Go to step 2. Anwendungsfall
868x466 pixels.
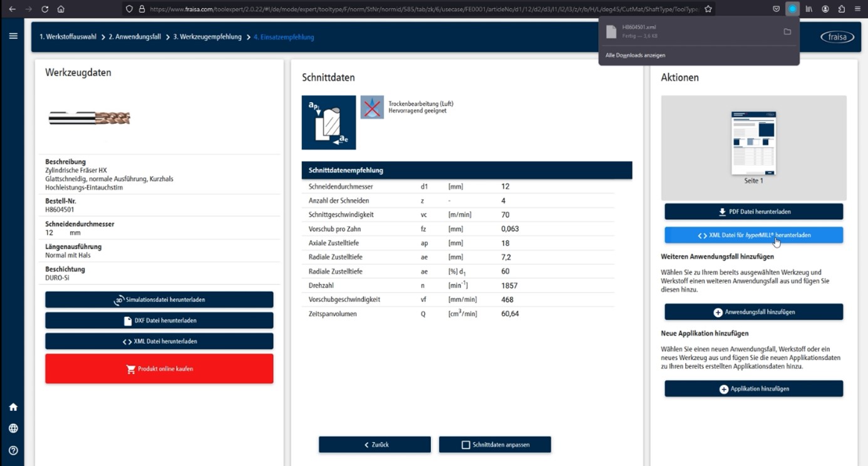click(135, 37)
